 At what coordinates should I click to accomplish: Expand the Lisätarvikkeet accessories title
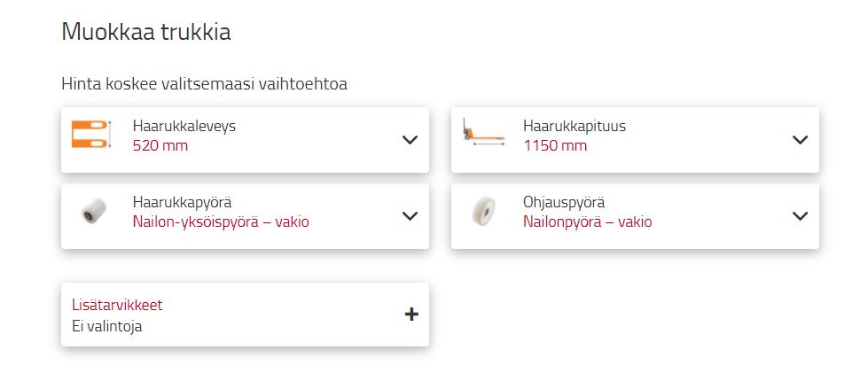pyautogui.click(x=117, y=305)
